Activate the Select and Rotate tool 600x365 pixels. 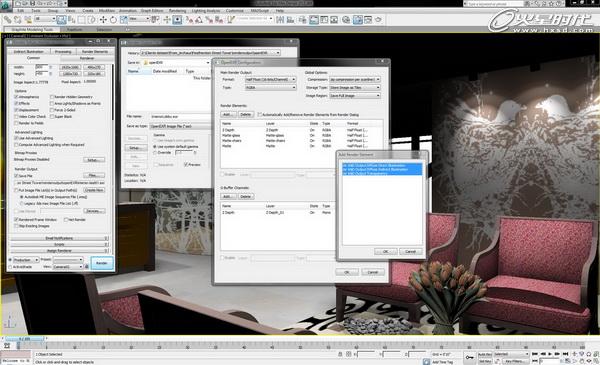click(113, 20)
